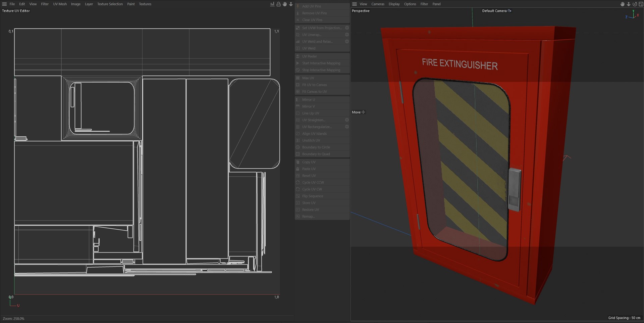
Task: Open Set UVW from Projection settings gear
Action: tap(347, 28)
